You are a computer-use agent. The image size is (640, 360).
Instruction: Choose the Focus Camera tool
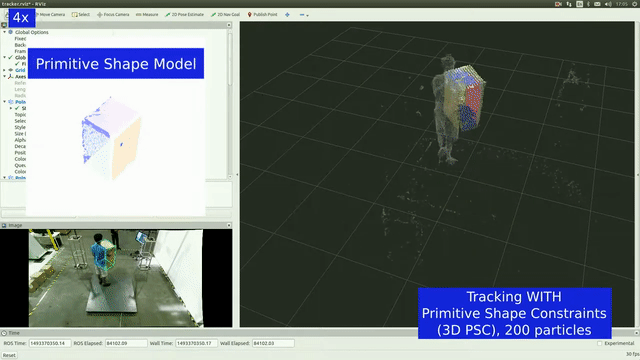click(113, 15)
